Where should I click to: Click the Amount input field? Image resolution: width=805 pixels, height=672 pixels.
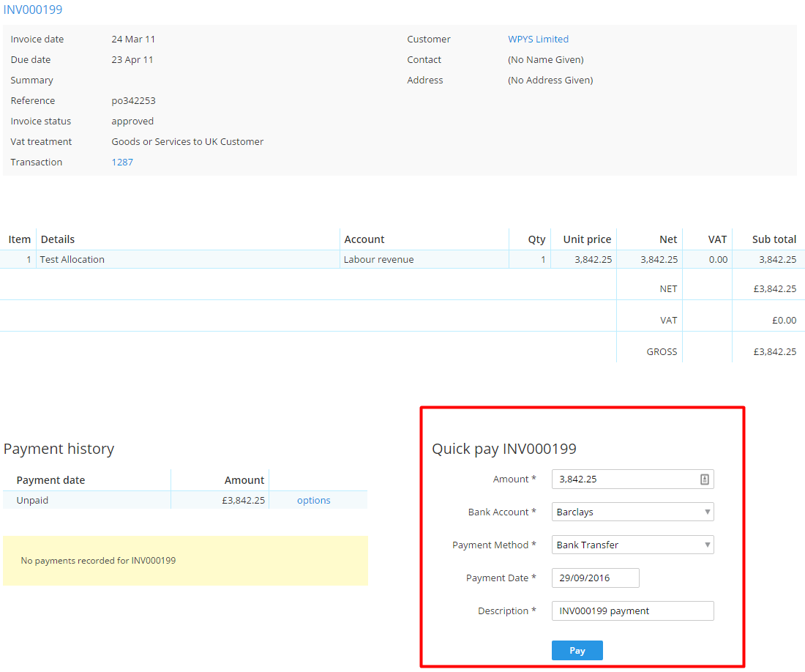point(632,479)
